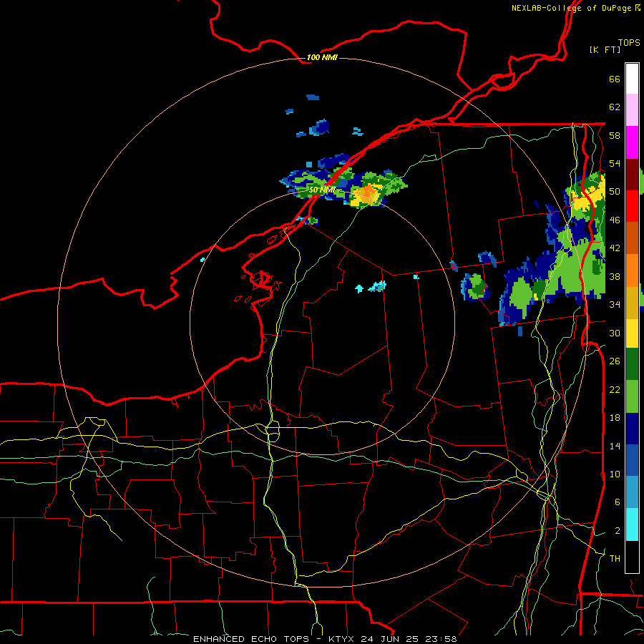Click the 46 value on the legend

pyautogui.click(x=615, y=220)
